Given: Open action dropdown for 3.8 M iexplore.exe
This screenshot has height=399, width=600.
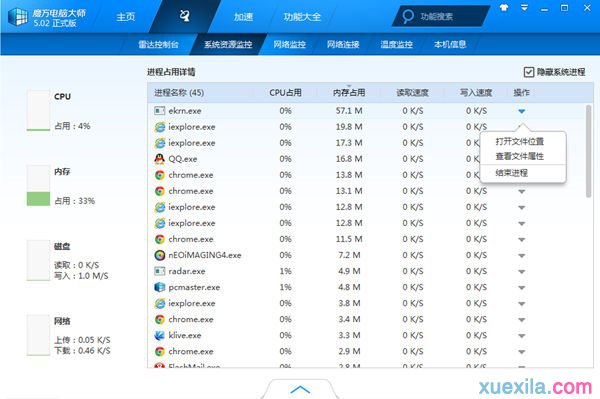Looking at the screenshot, I should click(x=522, y=304).
